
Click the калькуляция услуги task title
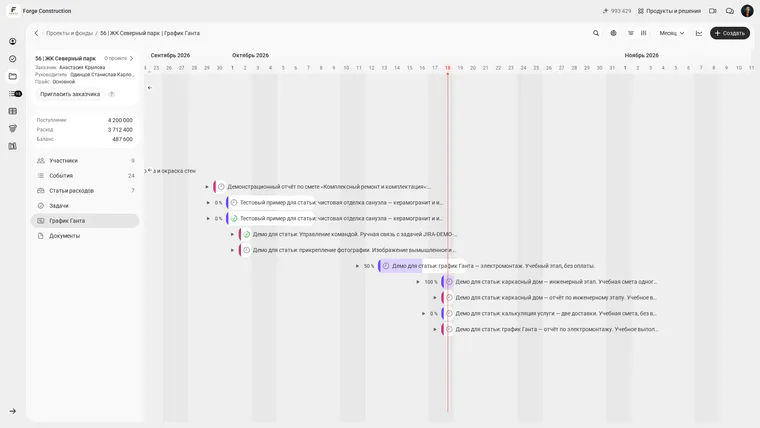[x=556, y=314]
